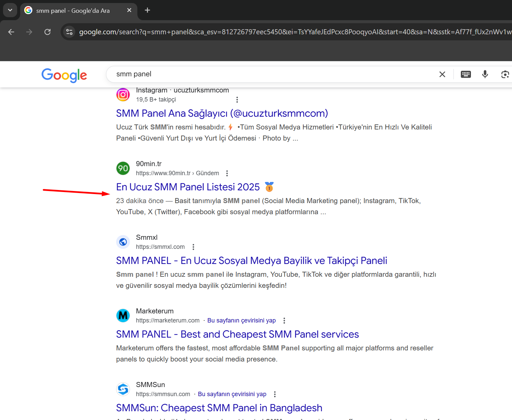Image resolution: width=512 pixels, height=420 pixels.
Task: Click the 'https://marketerum.com' URL text
Action: pyautogui.click(x=168, y=320)
